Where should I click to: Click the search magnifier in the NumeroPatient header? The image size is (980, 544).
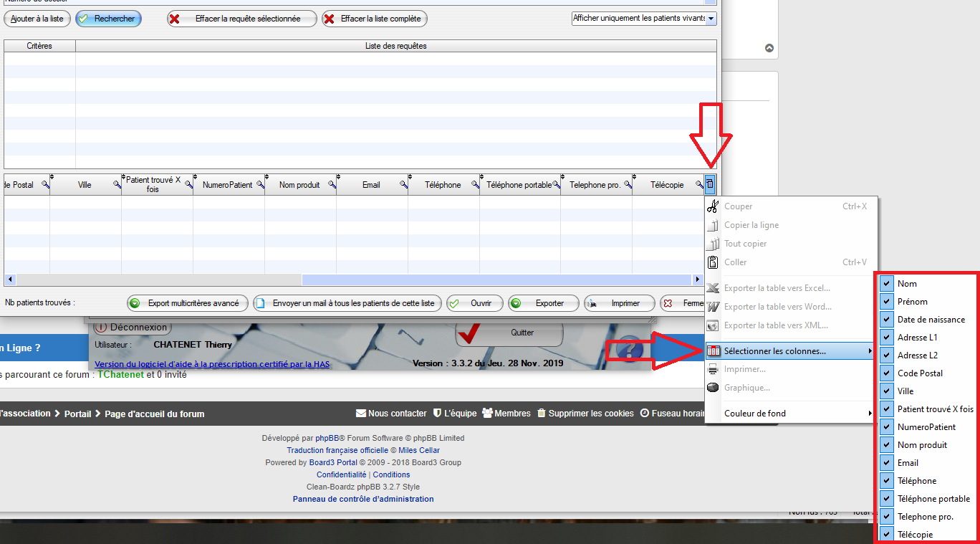point(260,185)
